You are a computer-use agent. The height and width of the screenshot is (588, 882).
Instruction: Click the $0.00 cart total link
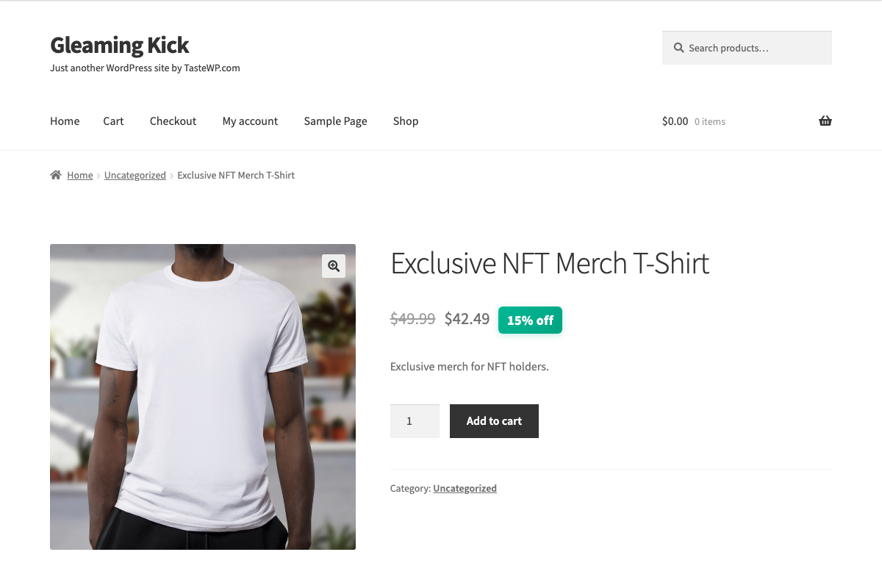[x=675, y=121]
